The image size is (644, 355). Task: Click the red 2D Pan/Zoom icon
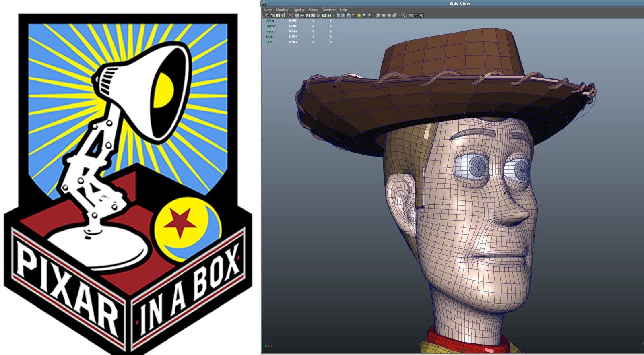(x=289, y=15)
